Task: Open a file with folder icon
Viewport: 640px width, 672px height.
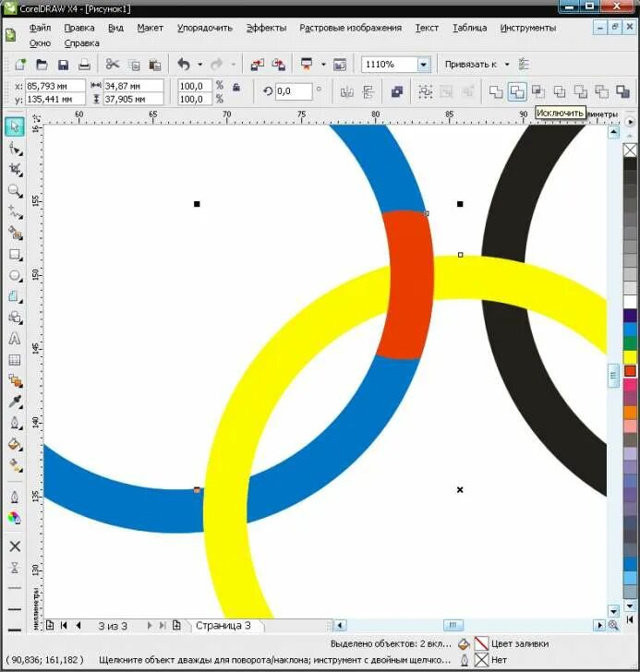Action: pyautogui.click(x=42, y=65)
